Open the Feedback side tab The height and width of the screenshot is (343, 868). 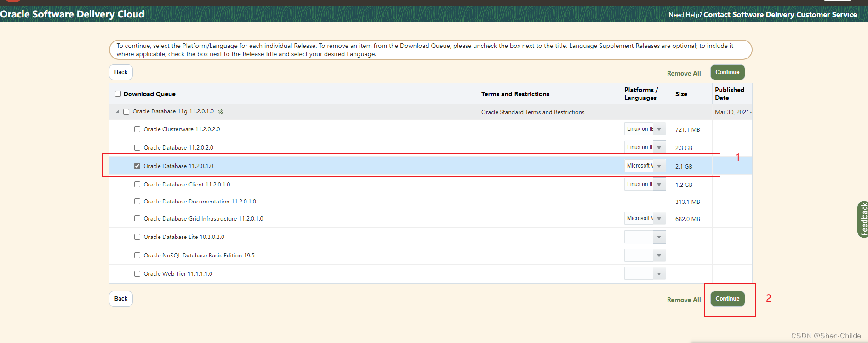point(863,220)
